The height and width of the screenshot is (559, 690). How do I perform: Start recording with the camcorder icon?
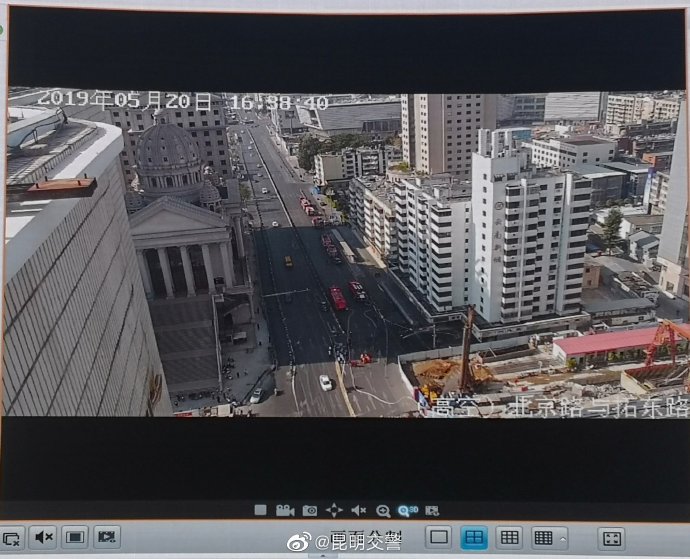[285, 510]
